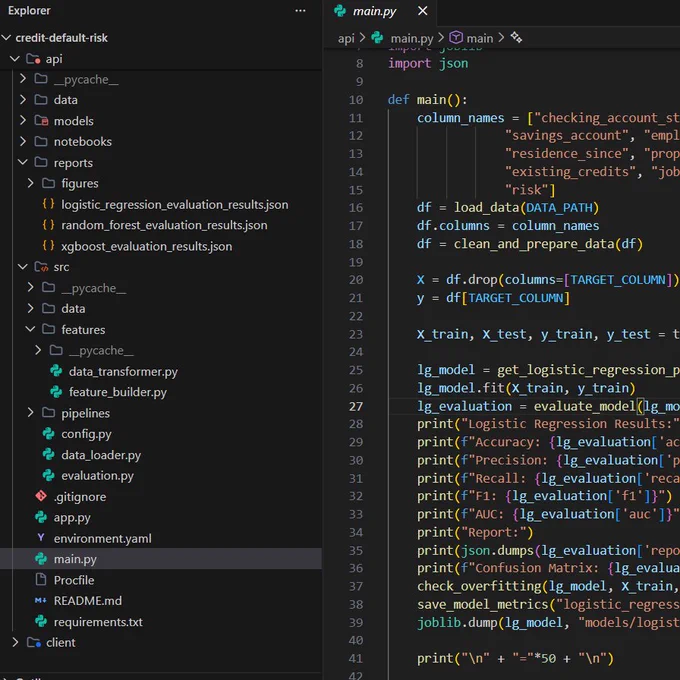Open logistic_regression_evaluation_results.json file
680x680 pixels.
(x=175, y=205)
